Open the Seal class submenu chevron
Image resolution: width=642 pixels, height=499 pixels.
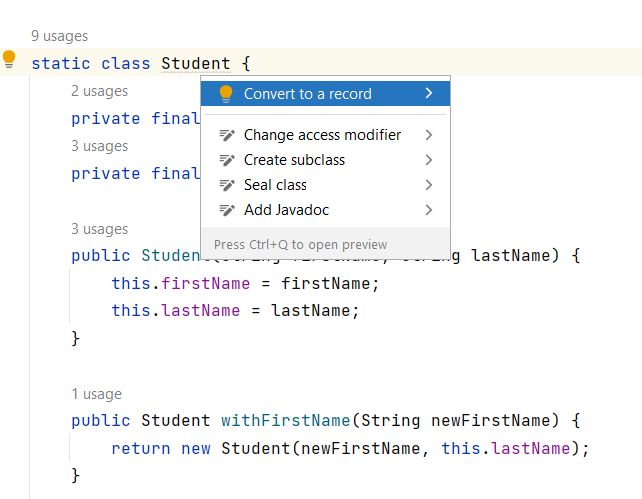click(x=429, y=185)
